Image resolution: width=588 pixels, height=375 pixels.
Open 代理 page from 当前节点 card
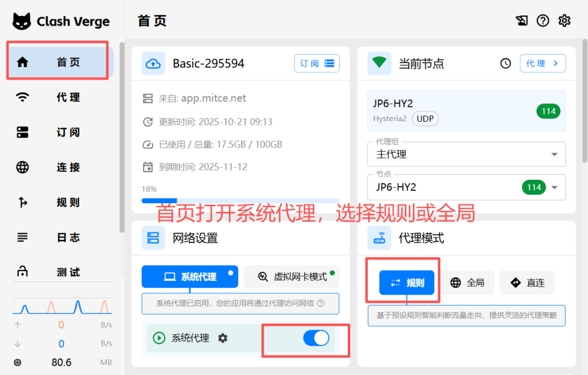coord(542,63)
